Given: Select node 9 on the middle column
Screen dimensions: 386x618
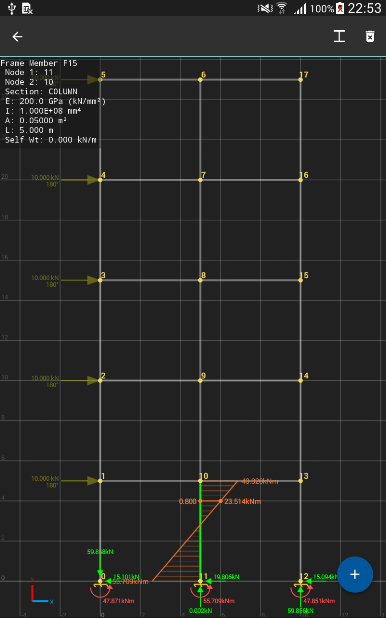Looking at the screenshot, I should (200, 380).
